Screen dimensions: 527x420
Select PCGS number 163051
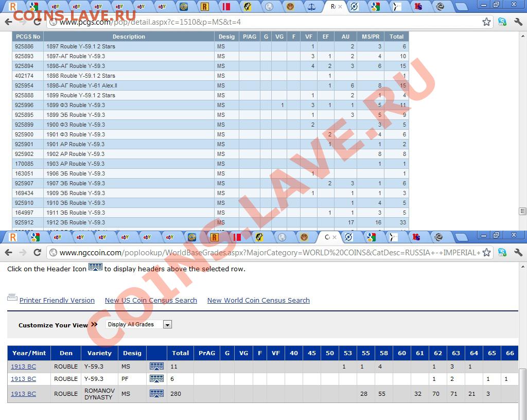(x=24, y=173)
